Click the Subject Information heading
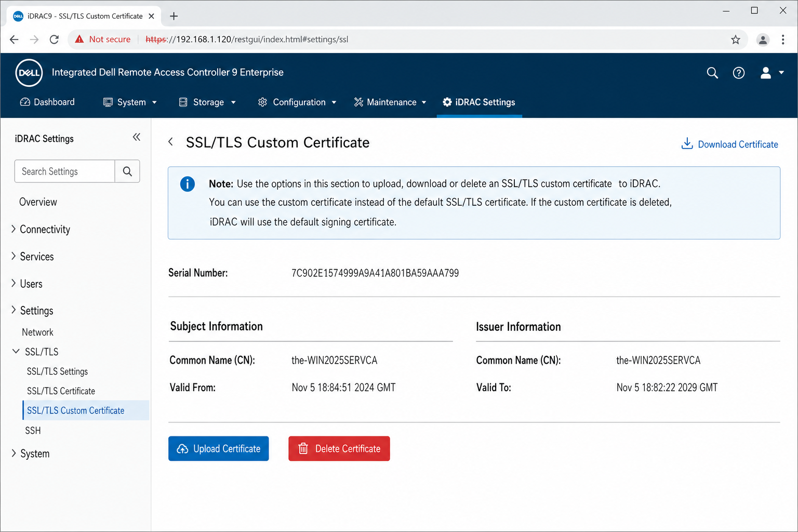Image resolution: width=798 pixels, height=532 pixels. tap(216, 326)
